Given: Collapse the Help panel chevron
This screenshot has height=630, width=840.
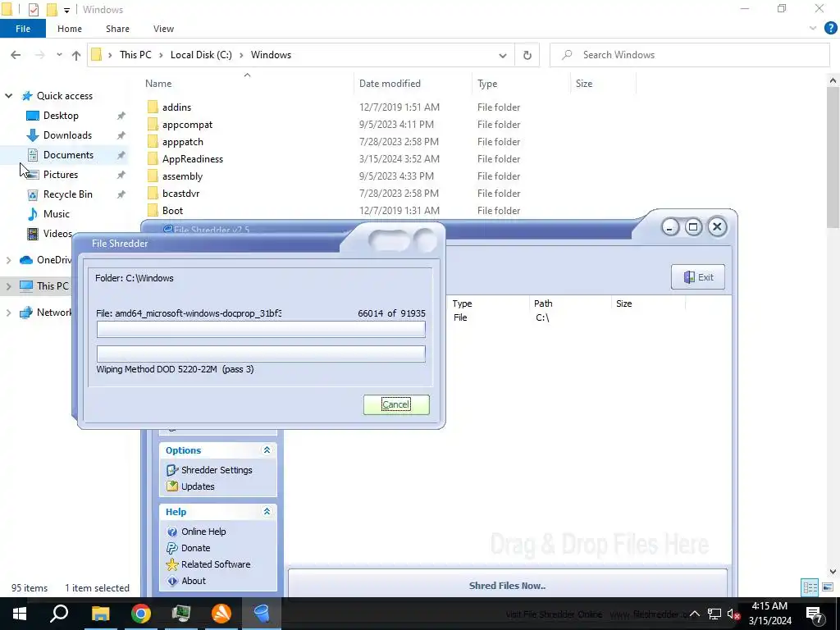Looking at the screenshot, I should (267, 512).
